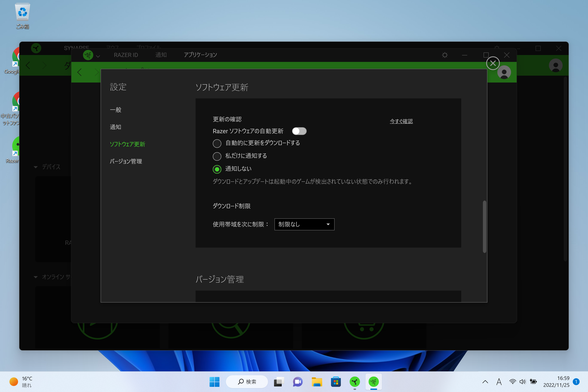Select 私だけに通知する radio option
The width and height of the screenshot is (588, 392).
click(217, 156)
